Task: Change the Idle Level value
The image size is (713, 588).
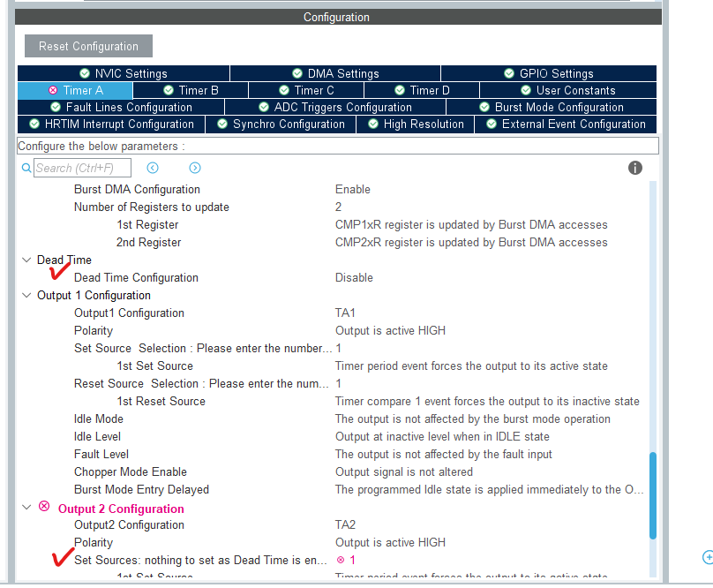Action: click(442, 437)
